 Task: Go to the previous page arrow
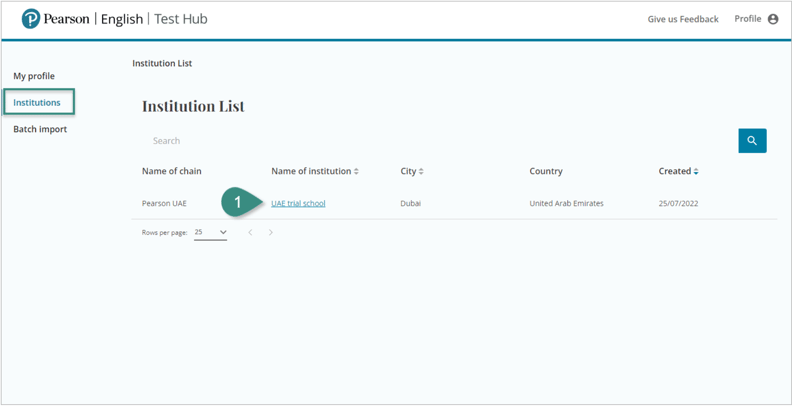[250, 232]
